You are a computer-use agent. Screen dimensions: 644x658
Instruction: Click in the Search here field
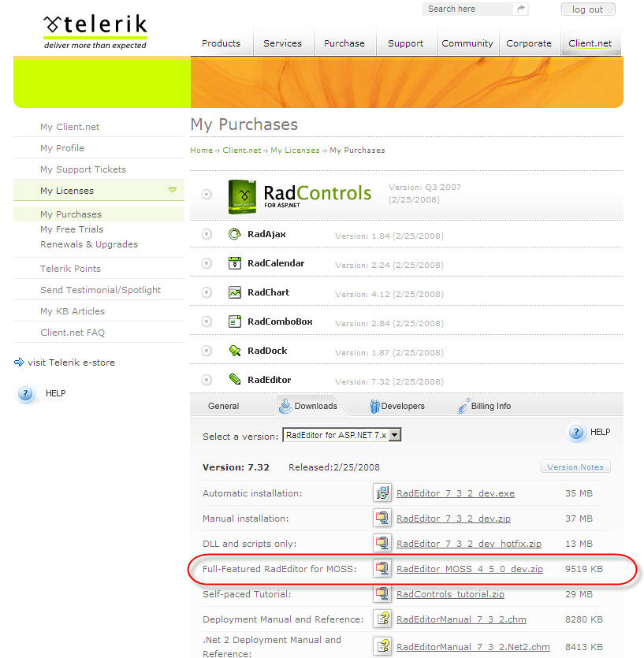(x=469, y=9)
